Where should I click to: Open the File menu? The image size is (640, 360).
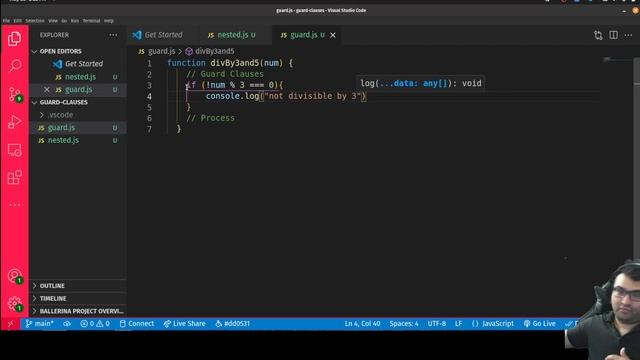6,21
